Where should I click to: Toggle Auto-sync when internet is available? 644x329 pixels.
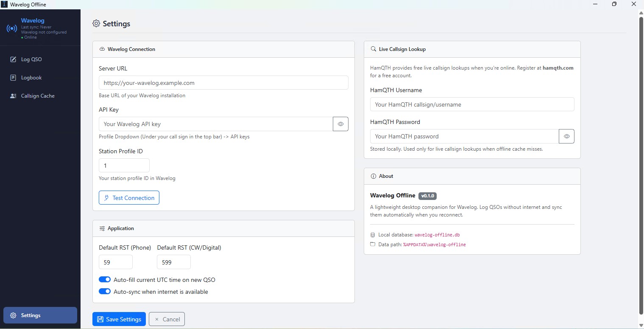pos(105,292)
